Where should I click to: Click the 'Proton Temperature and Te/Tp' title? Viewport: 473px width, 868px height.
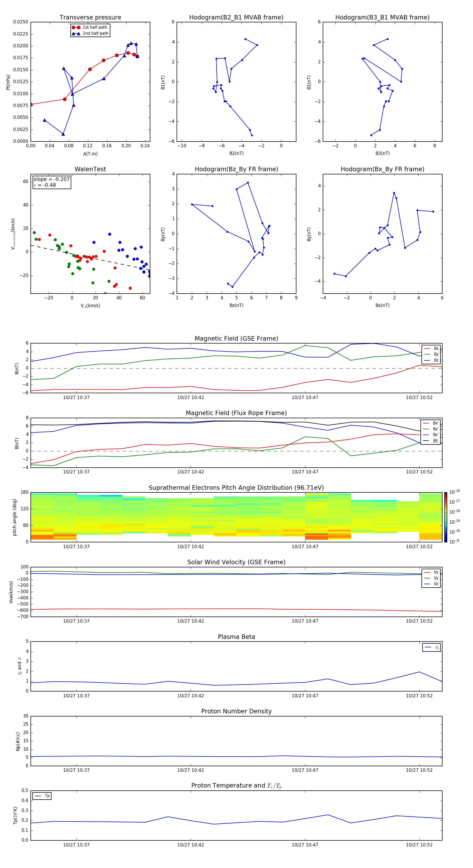tap(236, 786)
